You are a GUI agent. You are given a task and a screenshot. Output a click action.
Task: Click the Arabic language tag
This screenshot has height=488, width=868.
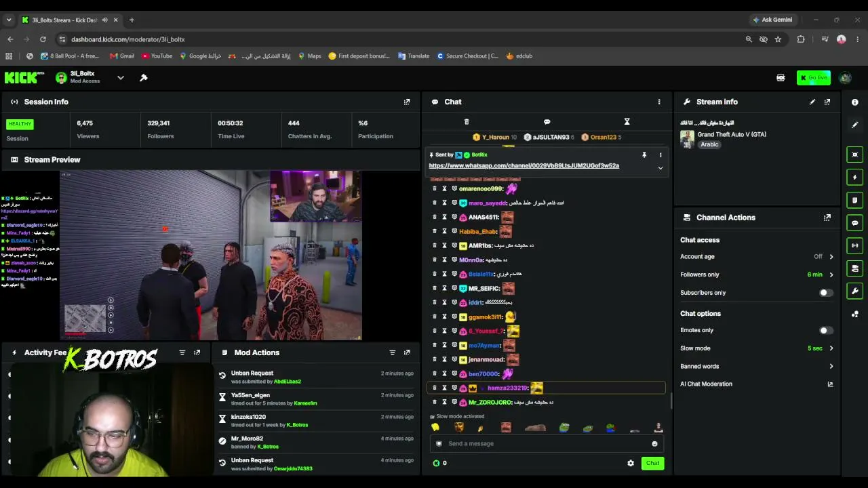(x=709, y=144)
